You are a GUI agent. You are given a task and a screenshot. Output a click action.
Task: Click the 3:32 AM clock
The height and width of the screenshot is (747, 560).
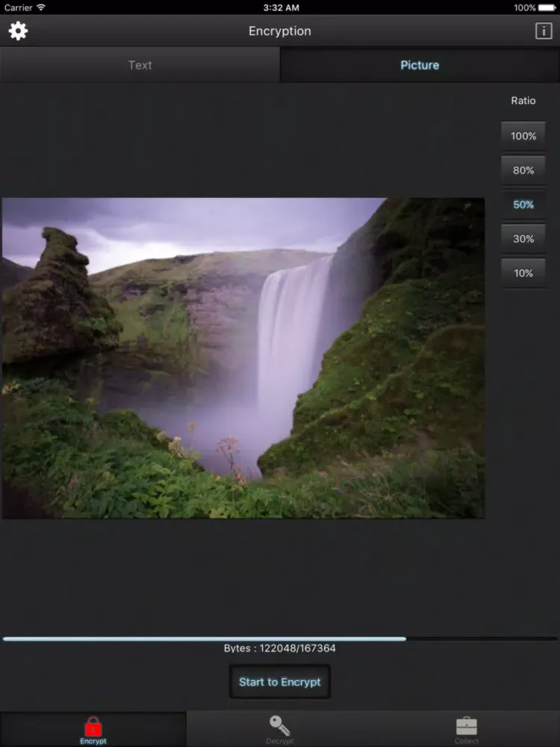tap(281, 7)
